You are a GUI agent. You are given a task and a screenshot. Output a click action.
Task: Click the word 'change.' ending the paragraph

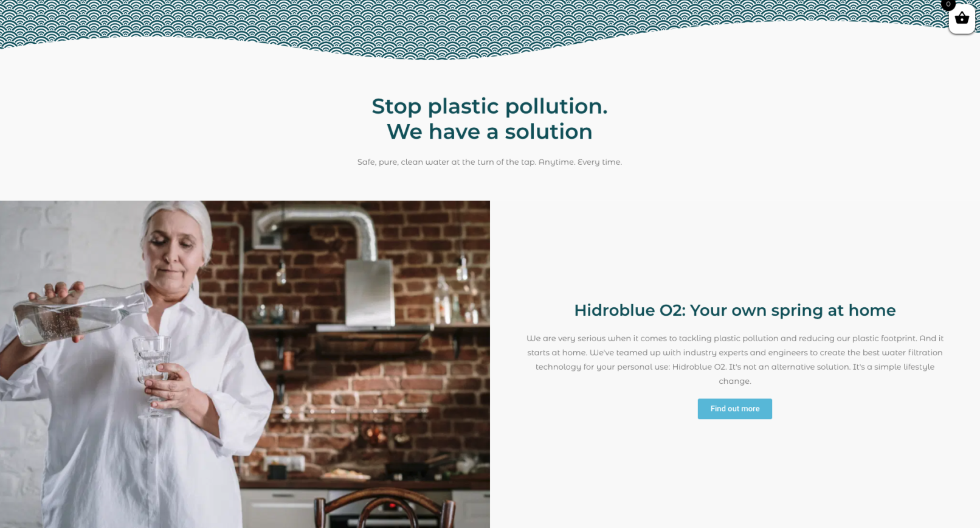coord(735,381)
